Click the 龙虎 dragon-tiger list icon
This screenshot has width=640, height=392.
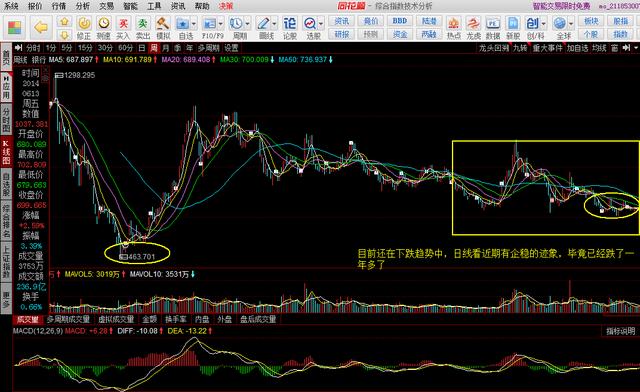[x=473, y=28]
